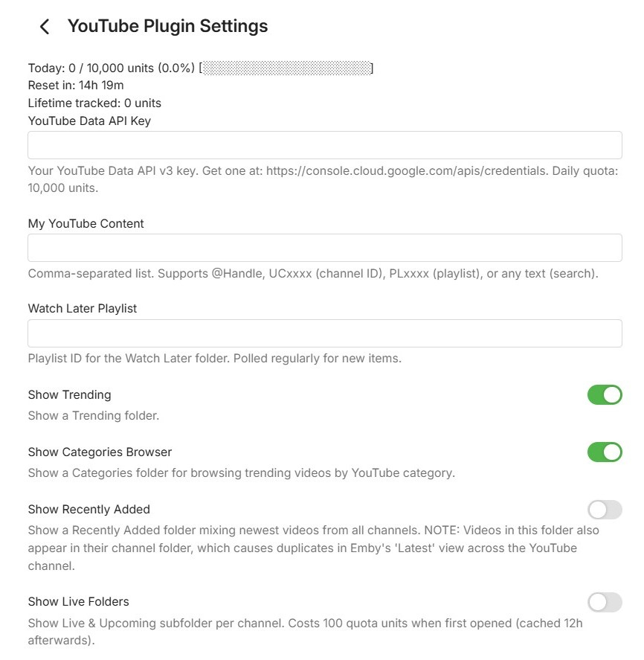Click the "Lifetime tracked: 0 units" line
This screenshot has height=660, width=644.
(x=94, y=103)
